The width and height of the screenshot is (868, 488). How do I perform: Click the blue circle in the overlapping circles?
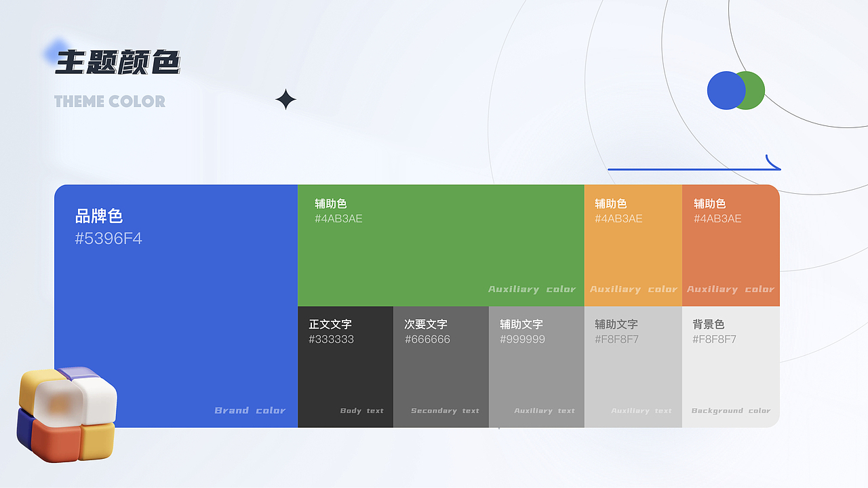pos(726,90)
